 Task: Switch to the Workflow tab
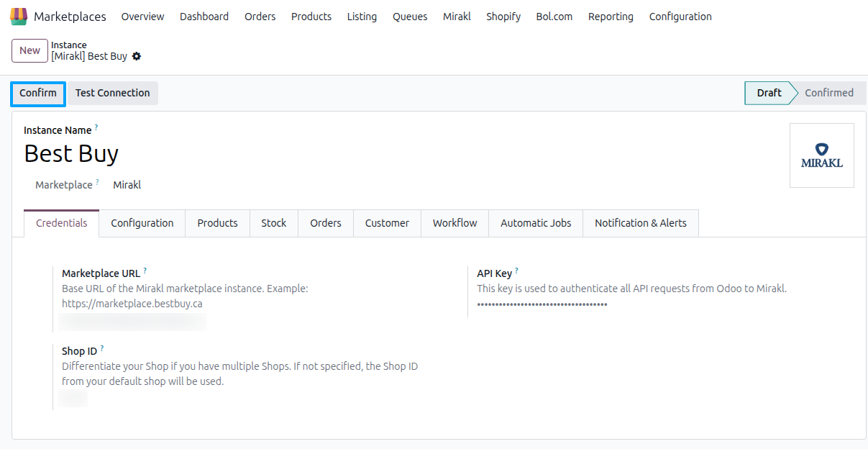[455, 223]
